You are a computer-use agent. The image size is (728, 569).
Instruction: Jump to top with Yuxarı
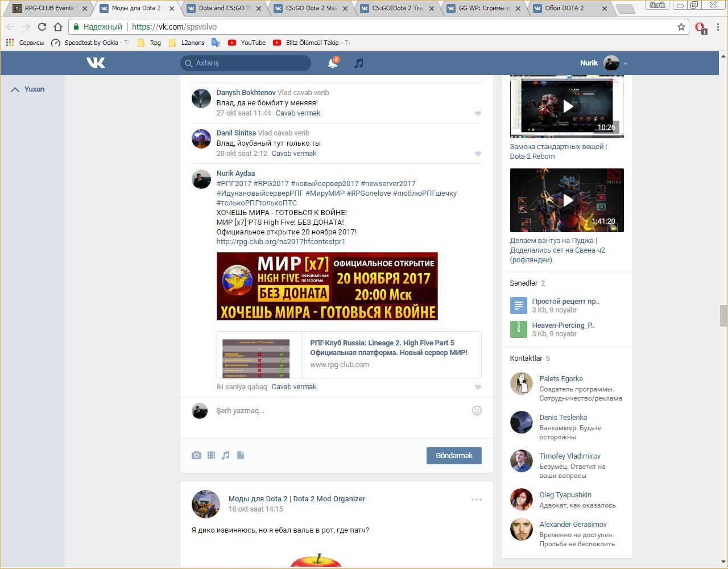tap(28, 89)
